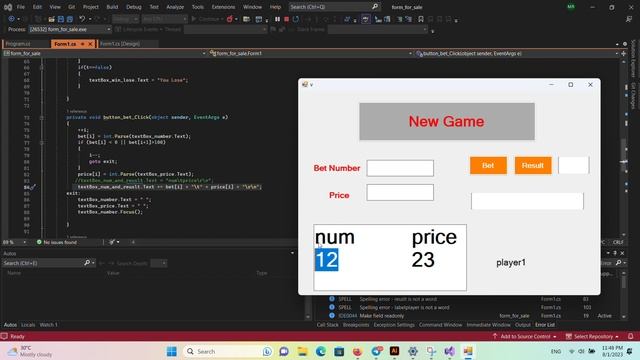Image resolution: width=640 pixels, height=360 pixels.
Task: Open the editor zoom percentage dropdown
Action: pos(15,242)
